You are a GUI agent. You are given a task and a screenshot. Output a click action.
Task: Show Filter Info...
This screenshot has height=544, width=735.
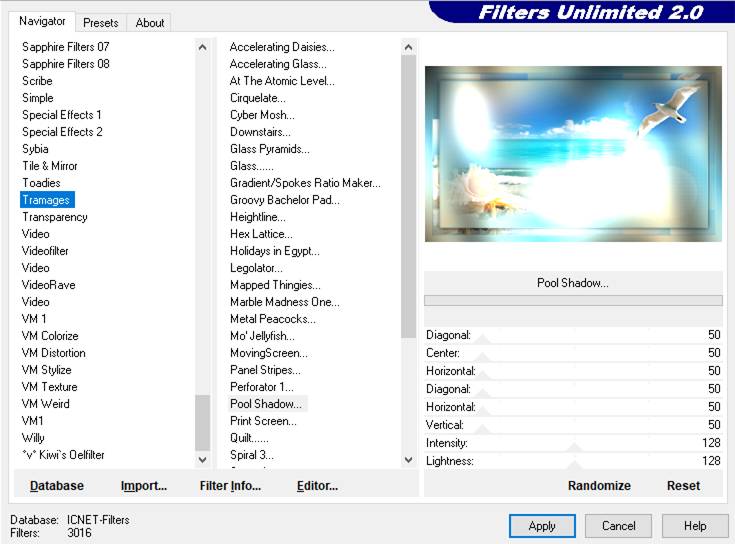pos(230,486)
